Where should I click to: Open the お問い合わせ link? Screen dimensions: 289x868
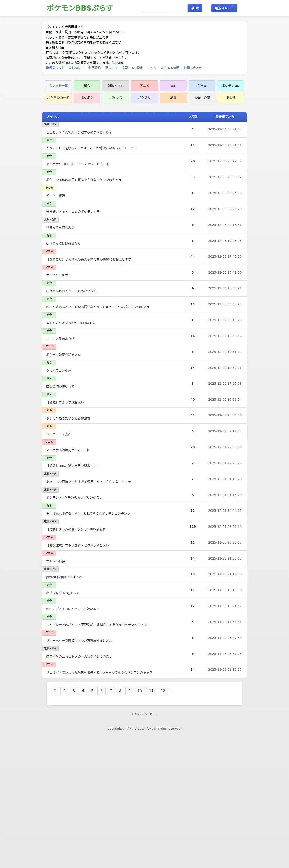pos(193,68)
